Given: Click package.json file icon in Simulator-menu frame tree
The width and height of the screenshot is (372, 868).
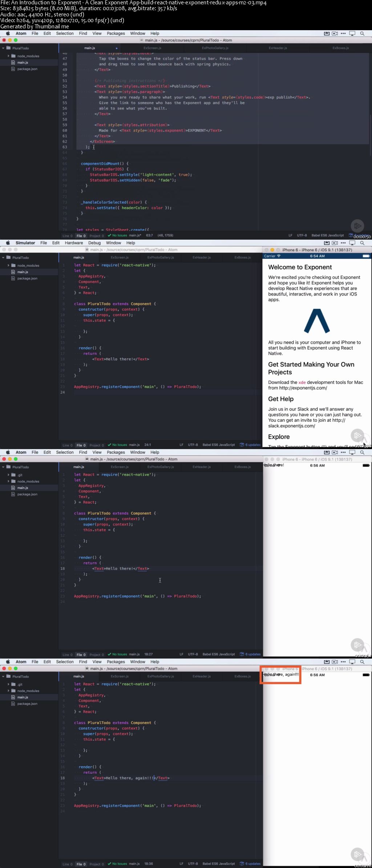Looking at the screenshot, I should coord(13,278).
